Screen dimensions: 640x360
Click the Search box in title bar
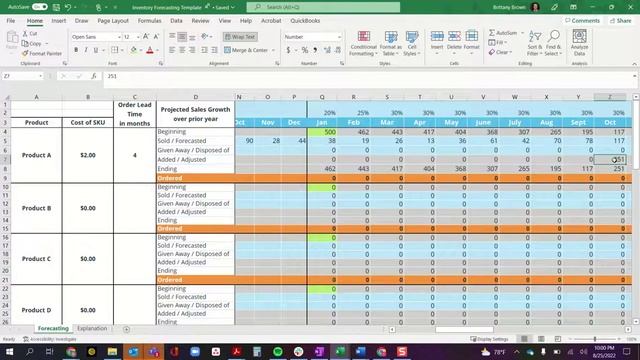point(323,7)
